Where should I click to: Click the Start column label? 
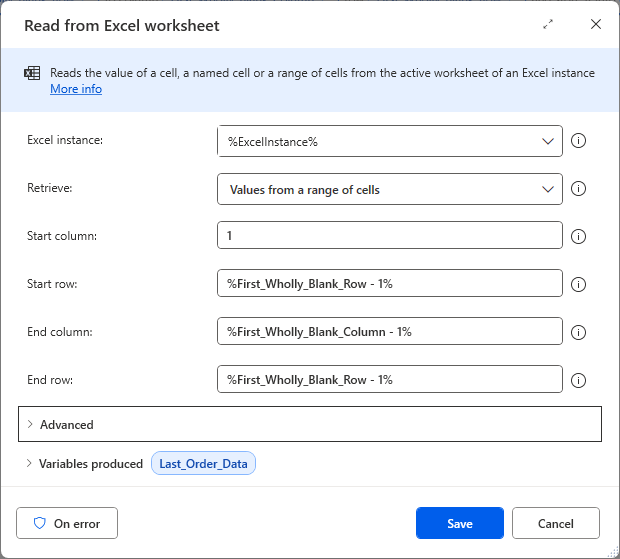click(62, 236)
